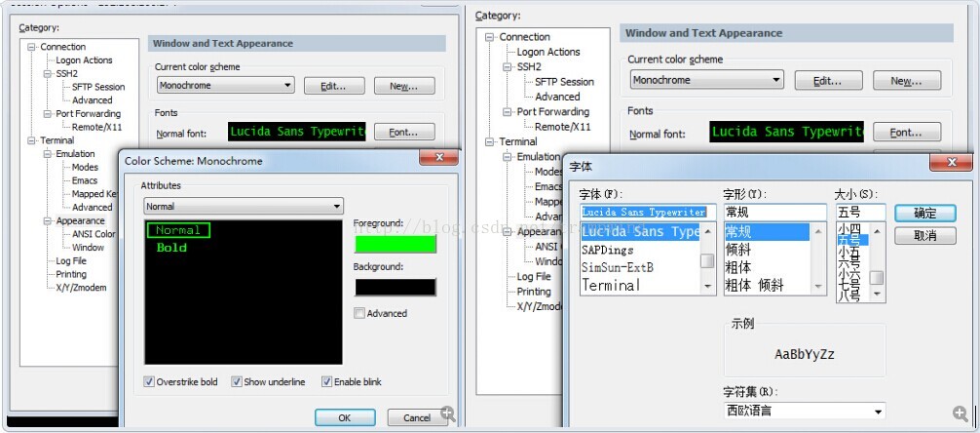Click Font... button in 字体 dialog window
Viewport: 980px width, 433px height.
(x=907, y=132)
